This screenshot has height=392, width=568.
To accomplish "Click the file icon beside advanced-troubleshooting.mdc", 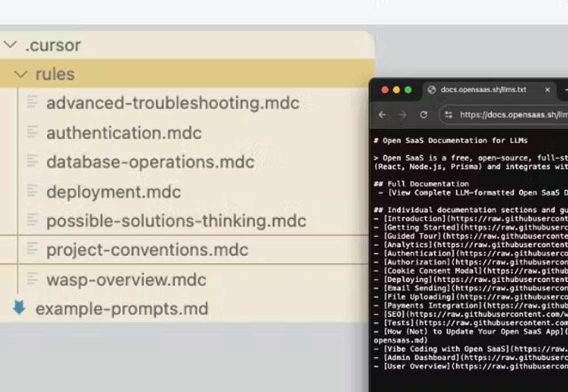I will tap(33, 103).
